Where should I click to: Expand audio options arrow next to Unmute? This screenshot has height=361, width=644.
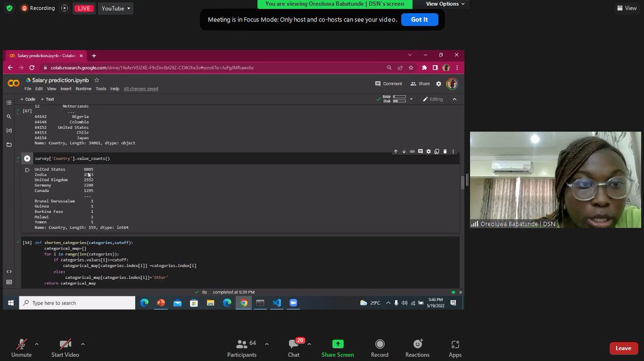click(36, 344)
